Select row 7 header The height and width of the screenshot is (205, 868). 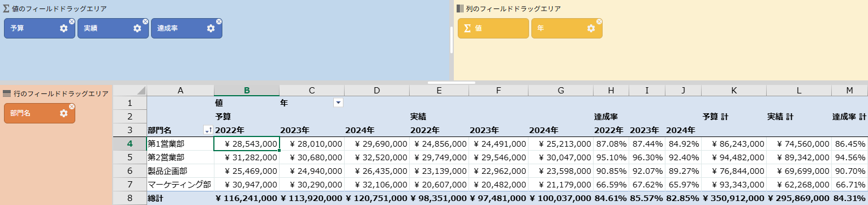130,185
